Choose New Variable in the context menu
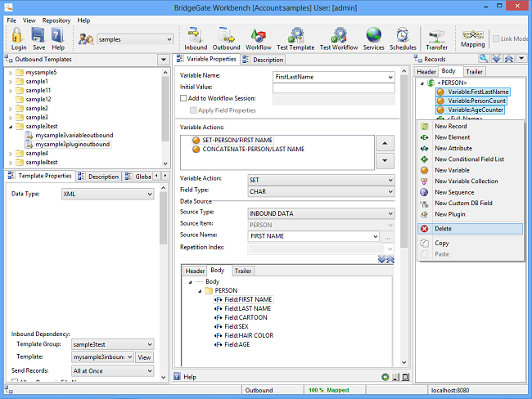Viewport: 532px width, 399px height. click(471, 170)
